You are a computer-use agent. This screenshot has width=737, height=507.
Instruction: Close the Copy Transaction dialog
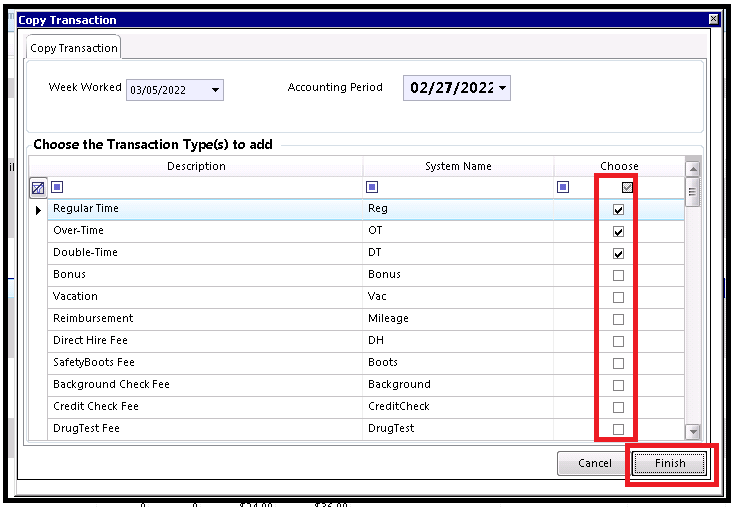tap(713, 19)
